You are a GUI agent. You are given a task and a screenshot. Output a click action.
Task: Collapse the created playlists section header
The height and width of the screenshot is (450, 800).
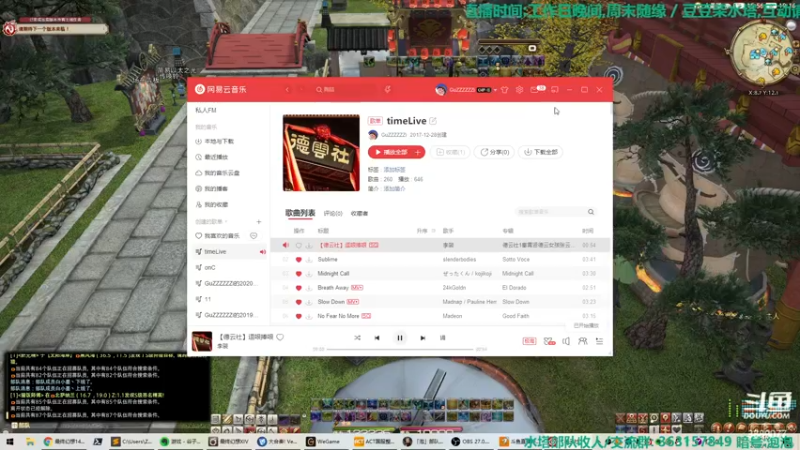(211, 222)
